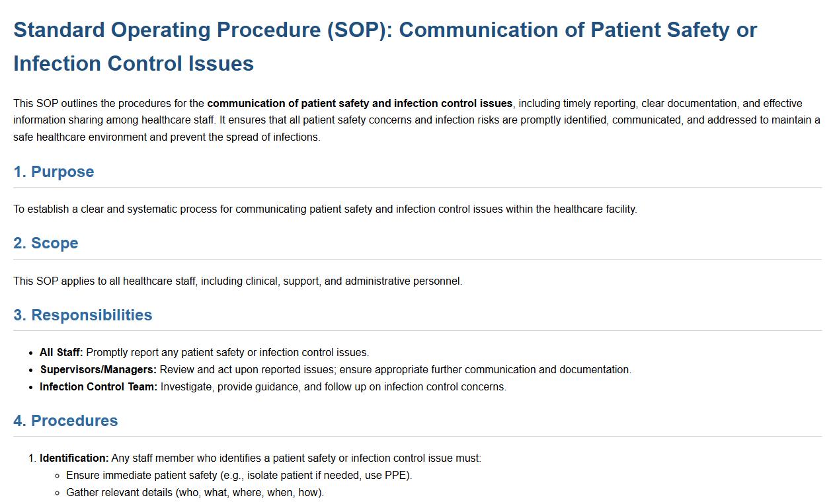
Task: Click the text "Promptly report any patient safety"
Action: 227,352
